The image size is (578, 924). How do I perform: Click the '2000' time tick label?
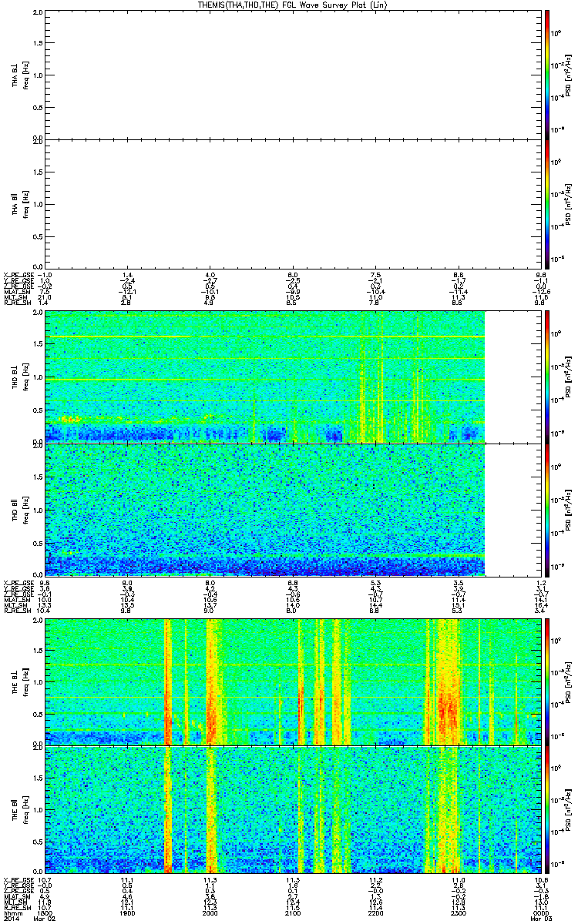210,912
